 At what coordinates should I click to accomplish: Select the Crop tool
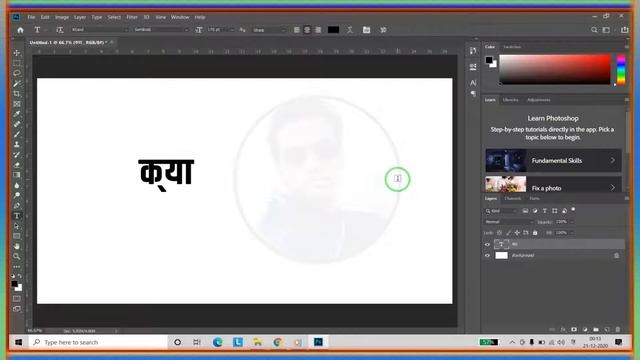coord(17,94)
